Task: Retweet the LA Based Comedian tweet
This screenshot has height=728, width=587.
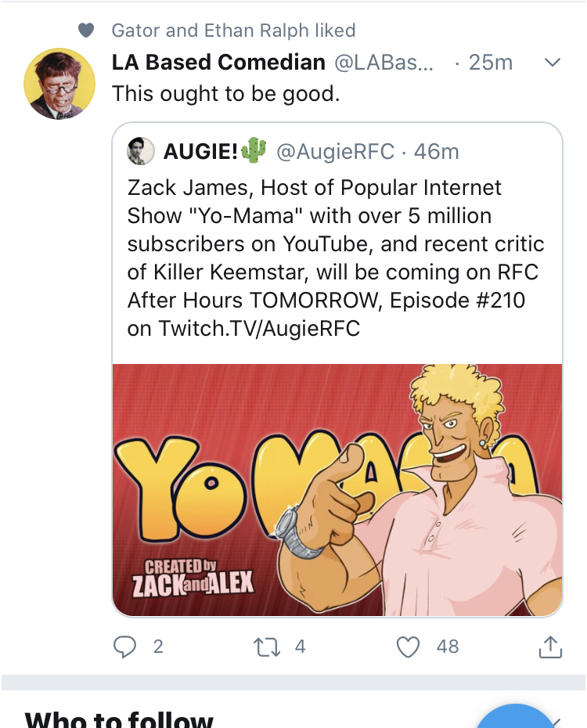Action: coord(267,647)
